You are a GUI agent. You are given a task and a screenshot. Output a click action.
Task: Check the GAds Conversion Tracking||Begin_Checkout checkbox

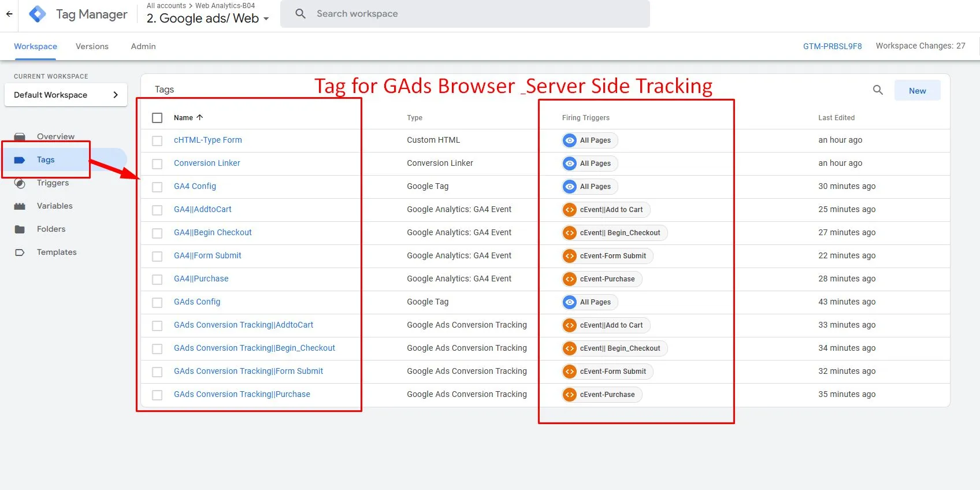pyautogui.click(x=157, y=349)
